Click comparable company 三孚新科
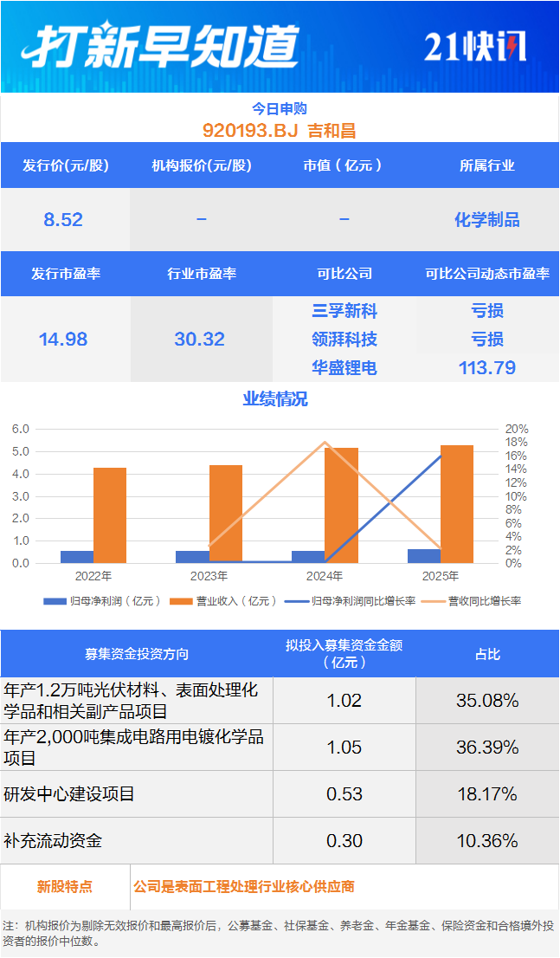 (x=344, y=311)
